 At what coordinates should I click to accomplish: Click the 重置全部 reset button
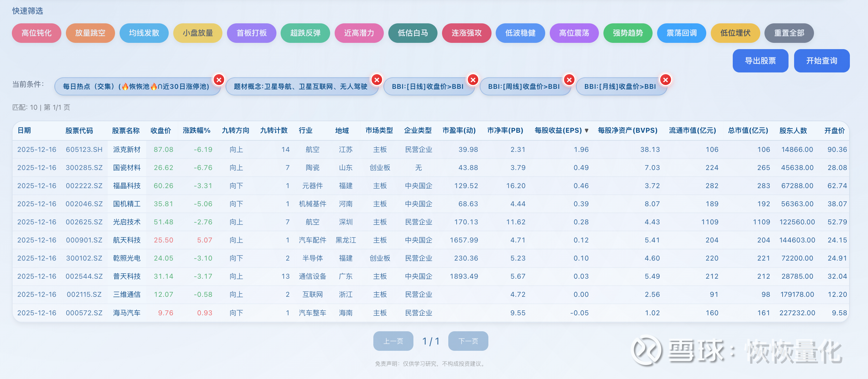789,33
